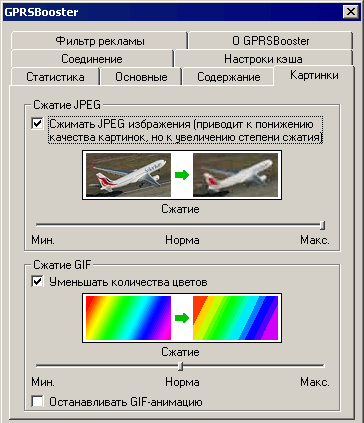Image resolution: width=364 pixels, height=423 pixels.
Task: Open the Фильтр рекламы tab
Action: (x=99, y=41)
